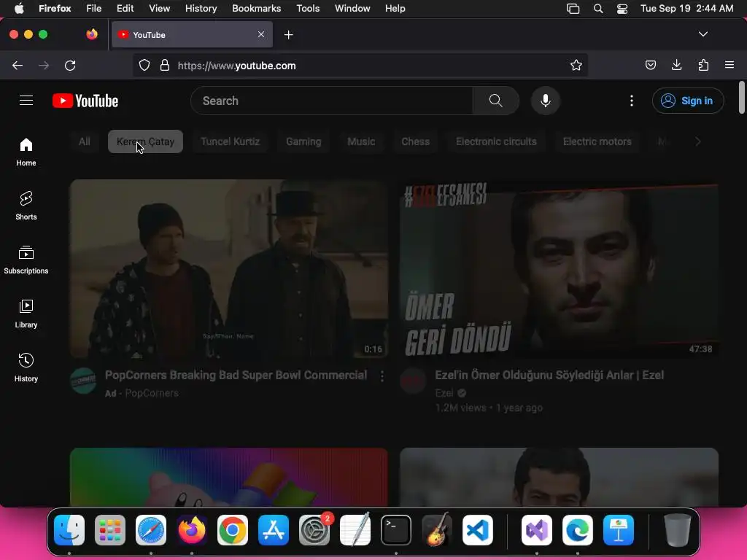This screenshot has width=747, height=560.
Task: Open YouTube settings three-dot menu
Action: point(632,101)
